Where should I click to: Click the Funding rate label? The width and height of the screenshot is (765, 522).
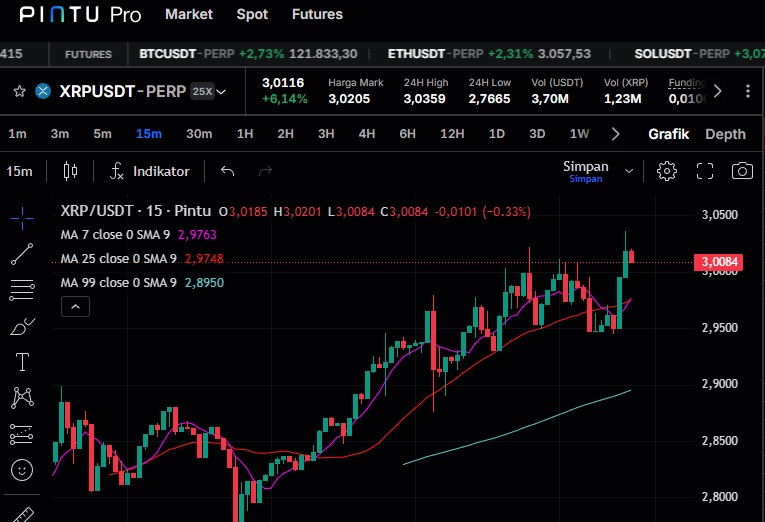(x=687, y=83)
